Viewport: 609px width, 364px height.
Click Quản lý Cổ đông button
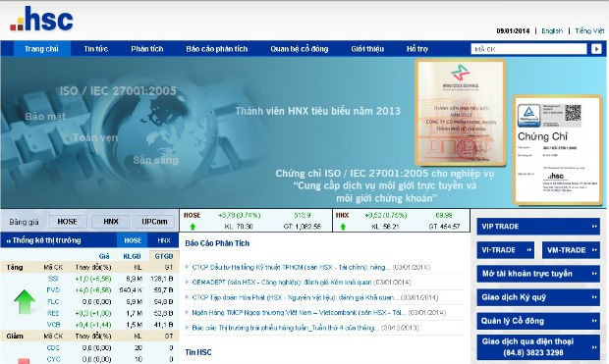(x=538, y=321)
